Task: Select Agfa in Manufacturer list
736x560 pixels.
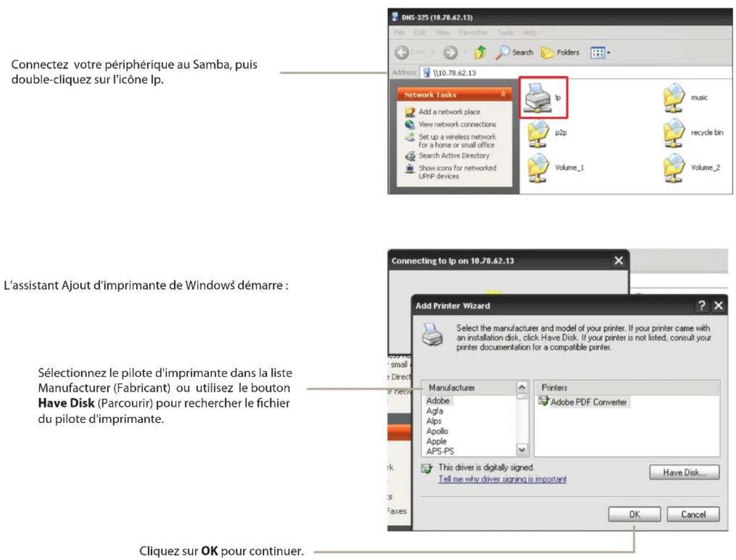Action: (x=435, y=411)
